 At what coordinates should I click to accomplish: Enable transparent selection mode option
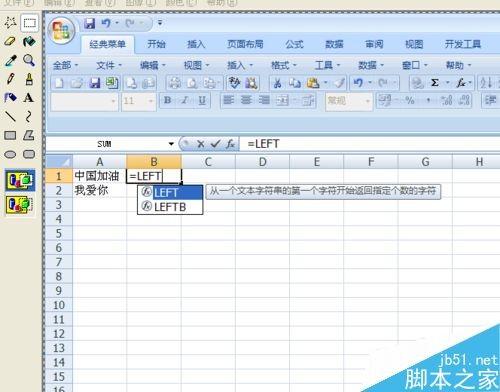pos(20,205)
